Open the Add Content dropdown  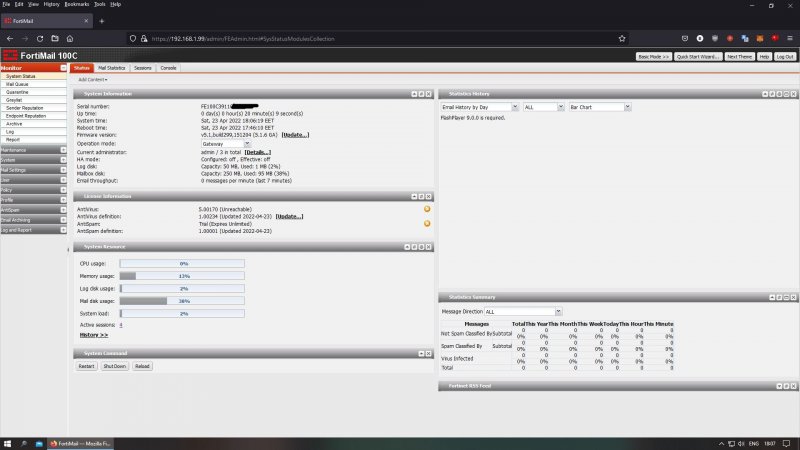coord(93,80)
